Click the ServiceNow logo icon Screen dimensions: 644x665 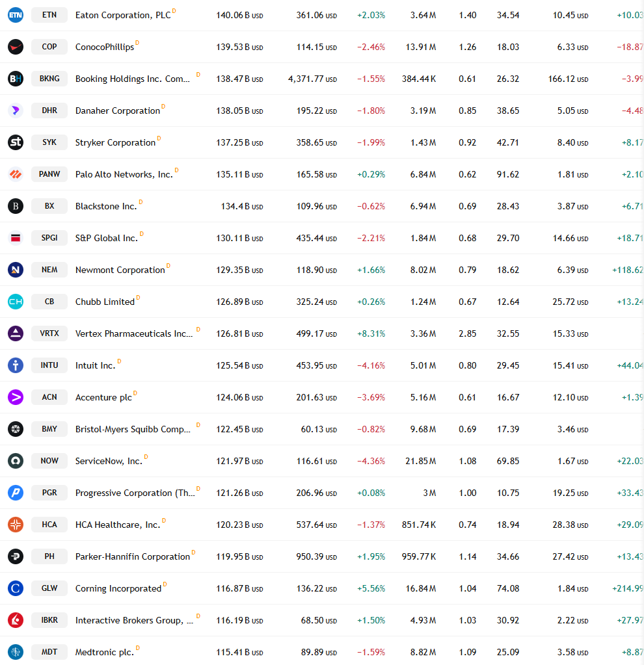16,461
